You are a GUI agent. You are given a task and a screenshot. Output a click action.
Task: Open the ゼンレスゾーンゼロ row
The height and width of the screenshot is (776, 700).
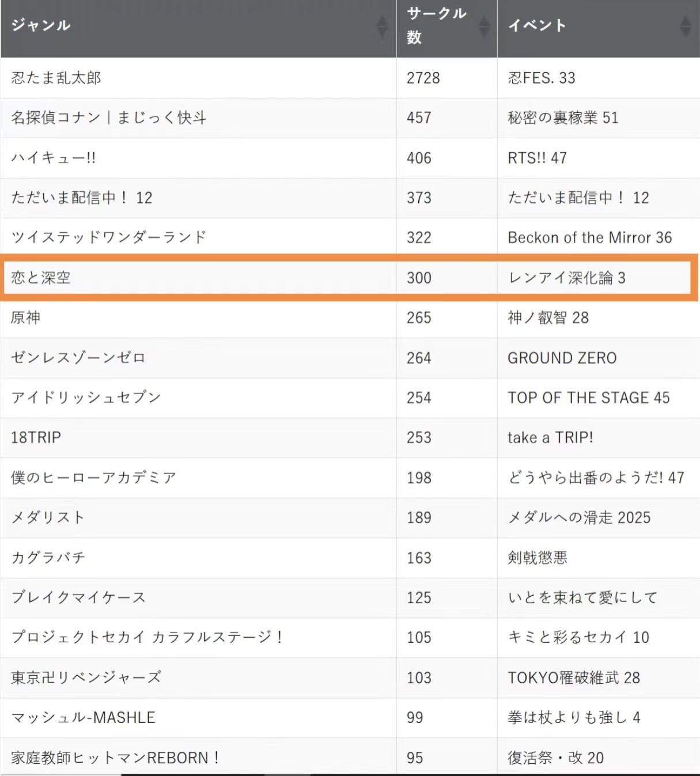350,358
